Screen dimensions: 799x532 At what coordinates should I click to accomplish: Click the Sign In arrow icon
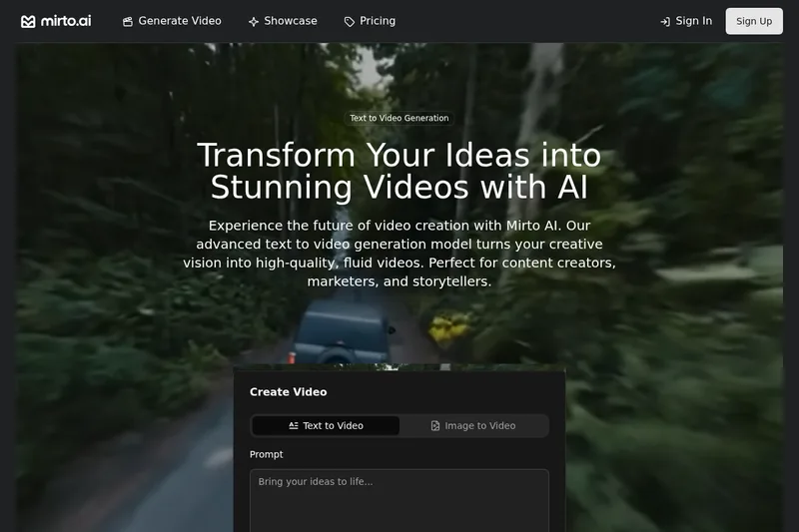pos(665,21)
